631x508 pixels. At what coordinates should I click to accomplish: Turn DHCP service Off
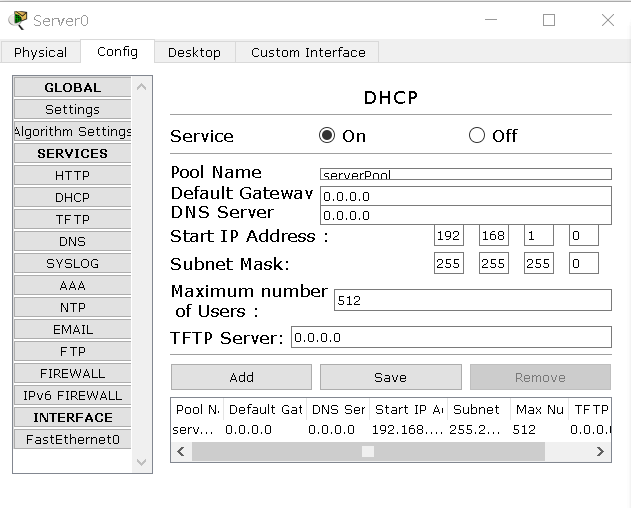click(x=477, y=136)
